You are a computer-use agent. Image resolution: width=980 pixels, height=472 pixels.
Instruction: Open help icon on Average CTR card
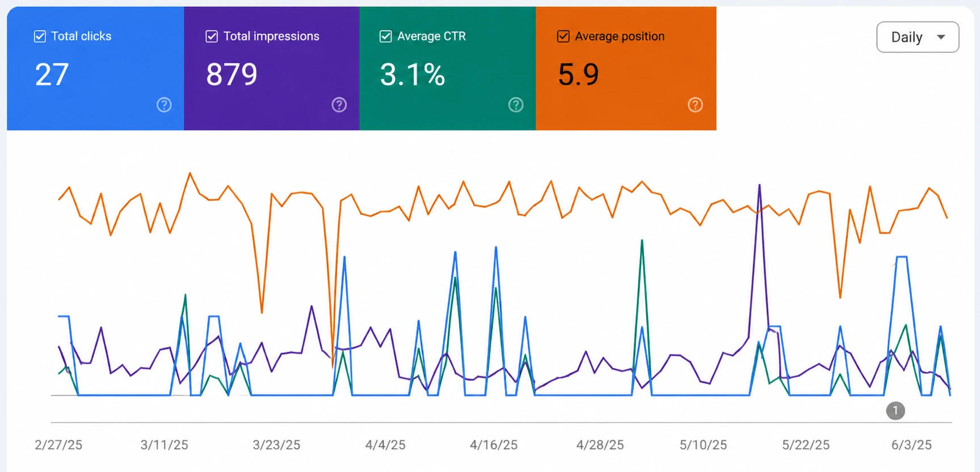point(516,105)
